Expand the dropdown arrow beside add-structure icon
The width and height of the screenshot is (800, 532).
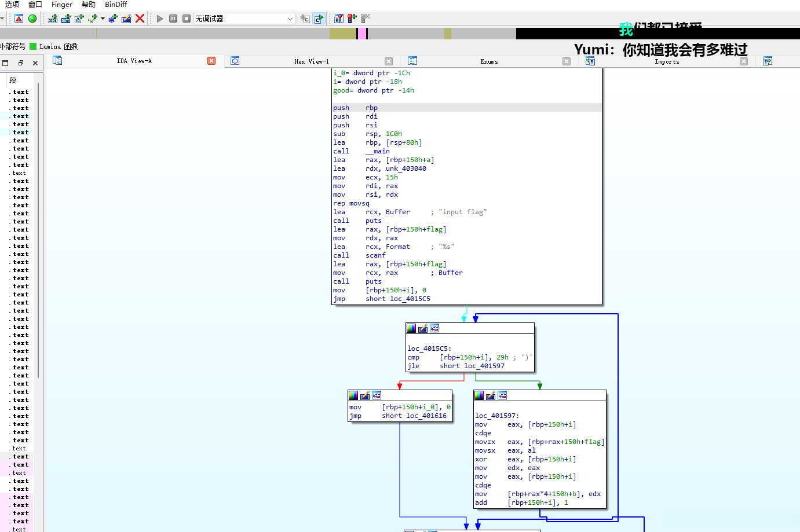(103, 19)
